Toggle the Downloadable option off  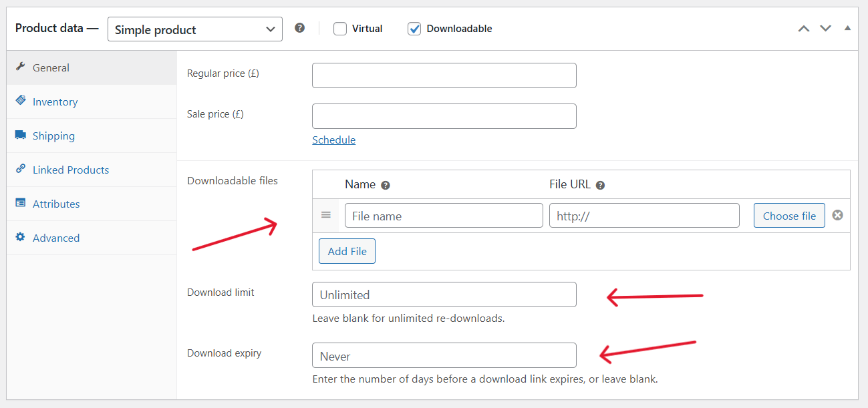coord(414,29)
